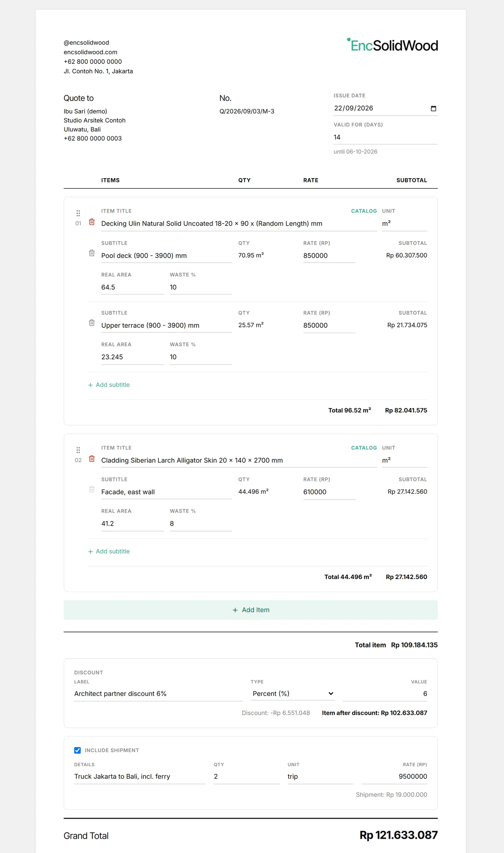The image size is (504, 853).
Task: Edit the Upper terrace rate field
Action: [329, 325]
